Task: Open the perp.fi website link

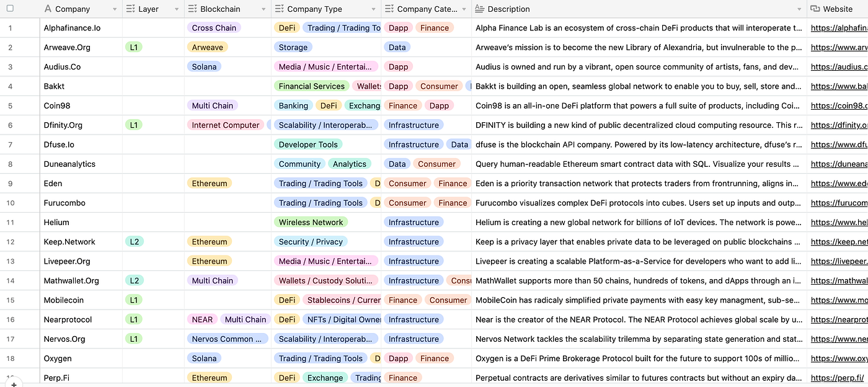Action: [837, 378]
